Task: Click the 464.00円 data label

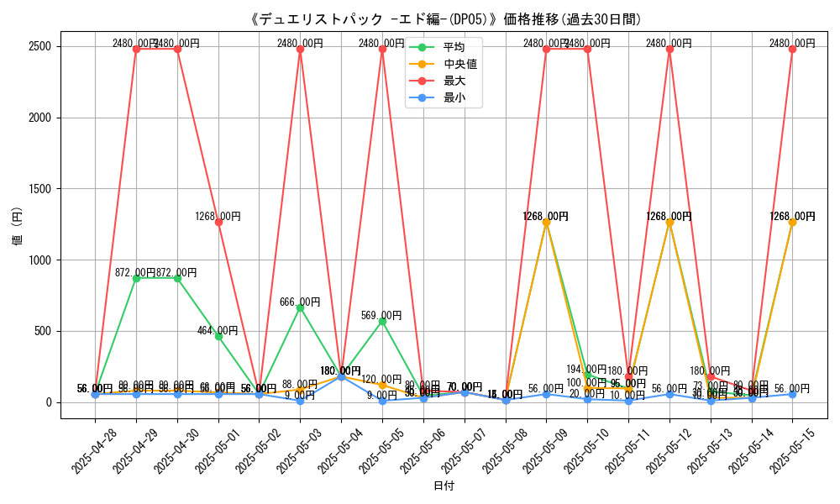Action: 218,330
